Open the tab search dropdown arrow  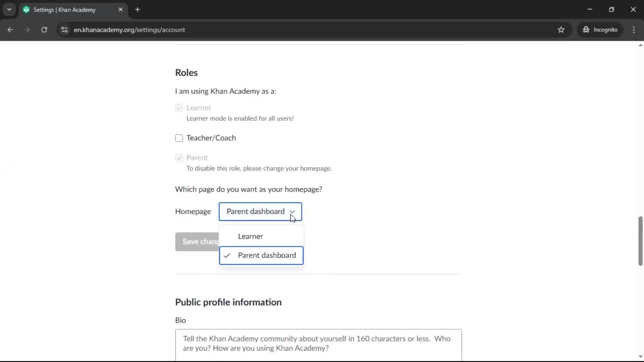click(9, 9)
